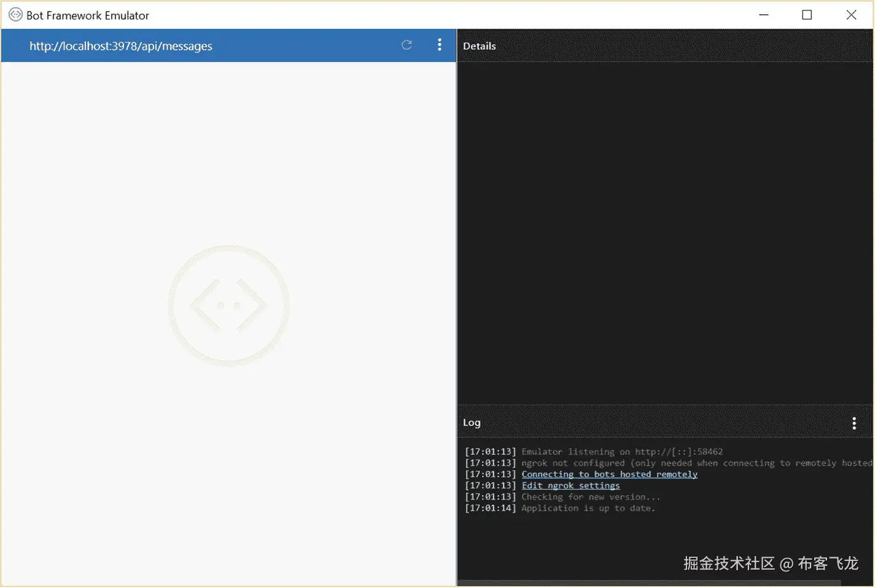Click the refresh conversation icon in address bar
The height and width of the screenshot is (588, 875).
coord(406,45)
